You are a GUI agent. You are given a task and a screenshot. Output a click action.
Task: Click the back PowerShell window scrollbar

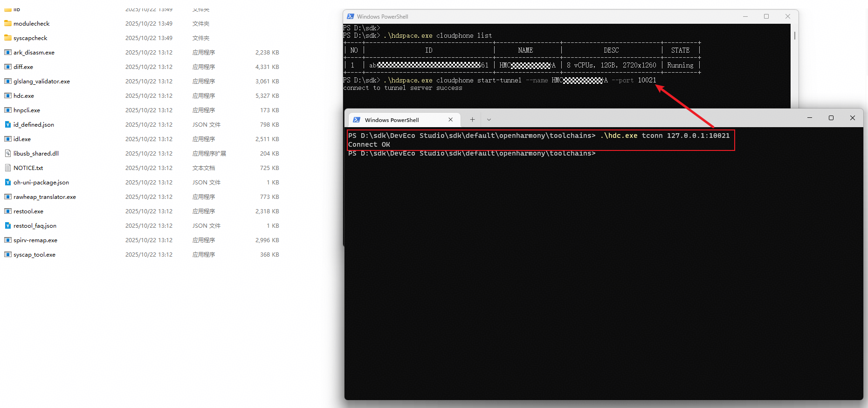(794, 35)
